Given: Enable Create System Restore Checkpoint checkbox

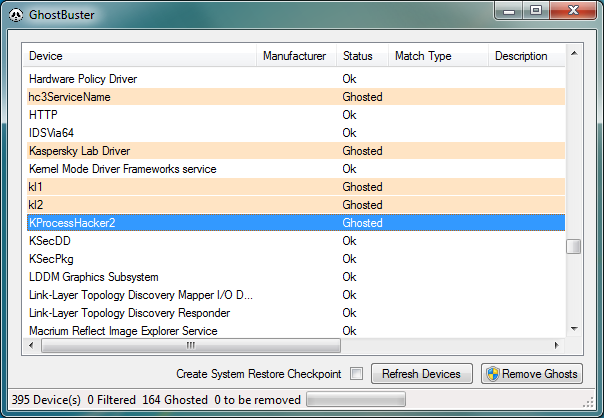Looking at the screenshot, I should 357,374.
